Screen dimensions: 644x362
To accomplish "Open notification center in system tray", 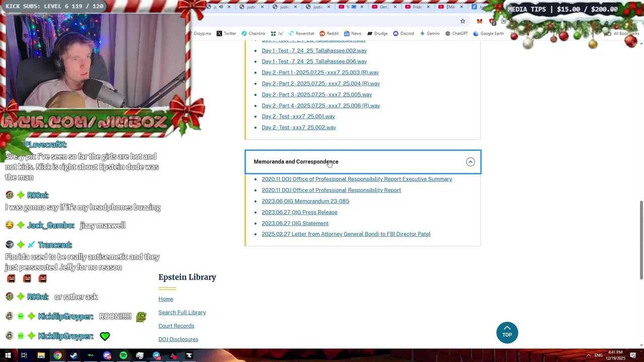I will (x=633, y=355).
